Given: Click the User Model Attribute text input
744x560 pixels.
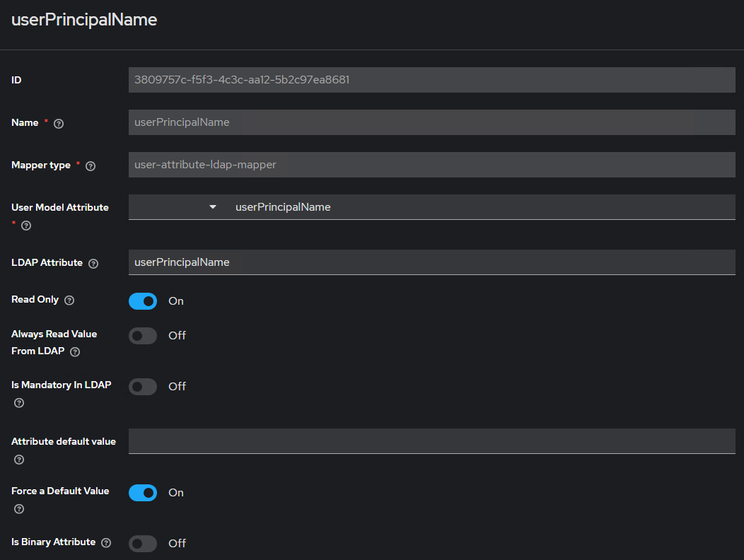Looking at the screenshot, I should click(481, 207).
